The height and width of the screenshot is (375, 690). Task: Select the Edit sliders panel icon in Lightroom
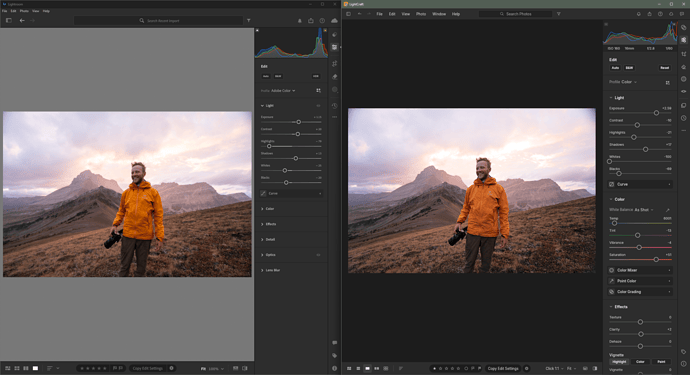coord(334,47)
